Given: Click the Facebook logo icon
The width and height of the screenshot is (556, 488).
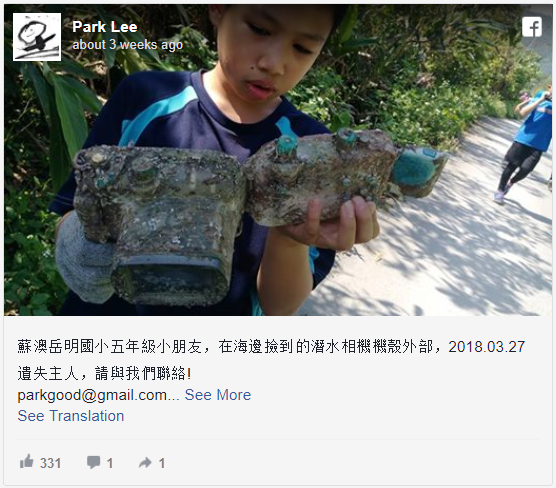Looking at the screenshot, I should [532, 27].
